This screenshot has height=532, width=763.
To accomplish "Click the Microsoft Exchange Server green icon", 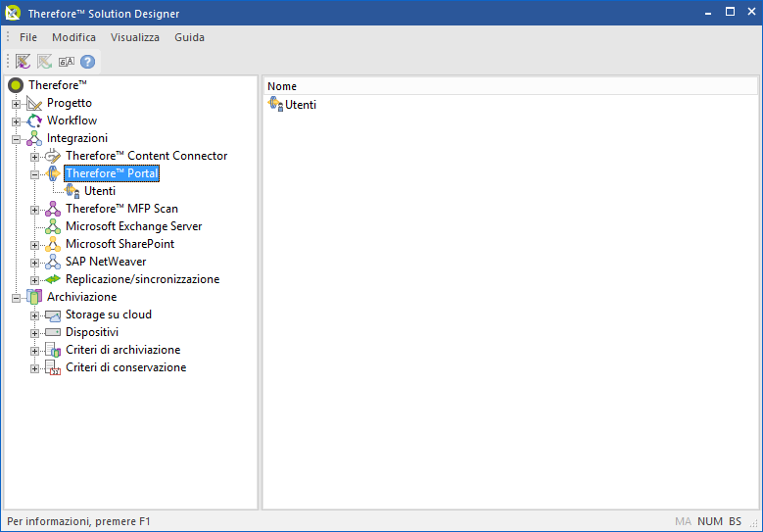I will click(53, 226).
